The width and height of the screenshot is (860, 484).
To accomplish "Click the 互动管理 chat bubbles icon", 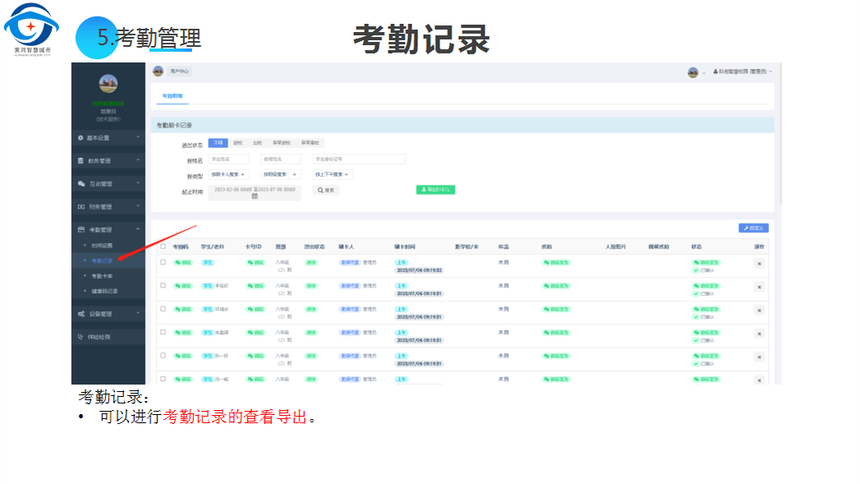I will (x=81, y=184).
